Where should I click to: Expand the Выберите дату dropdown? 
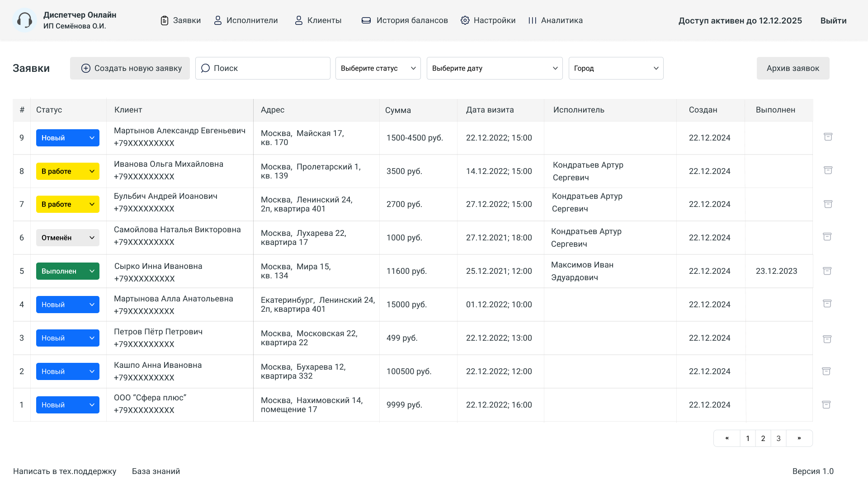pyautogui.click(x=495, y=68)
